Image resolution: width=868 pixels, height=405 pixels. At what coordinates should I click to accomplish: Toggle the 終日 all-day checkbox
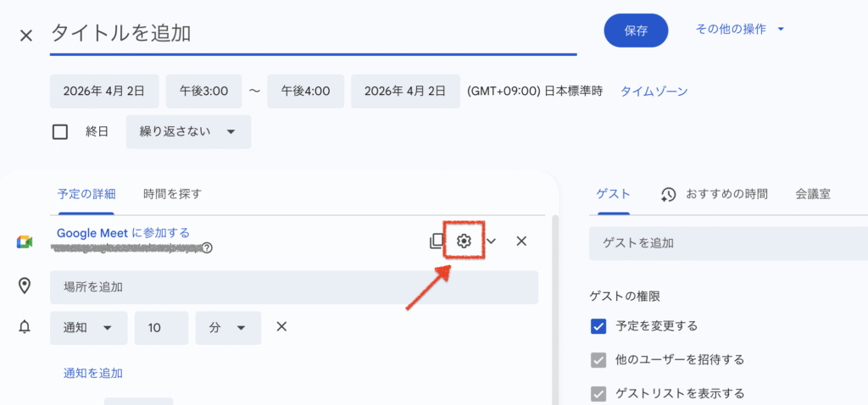(x=60, y=132)
